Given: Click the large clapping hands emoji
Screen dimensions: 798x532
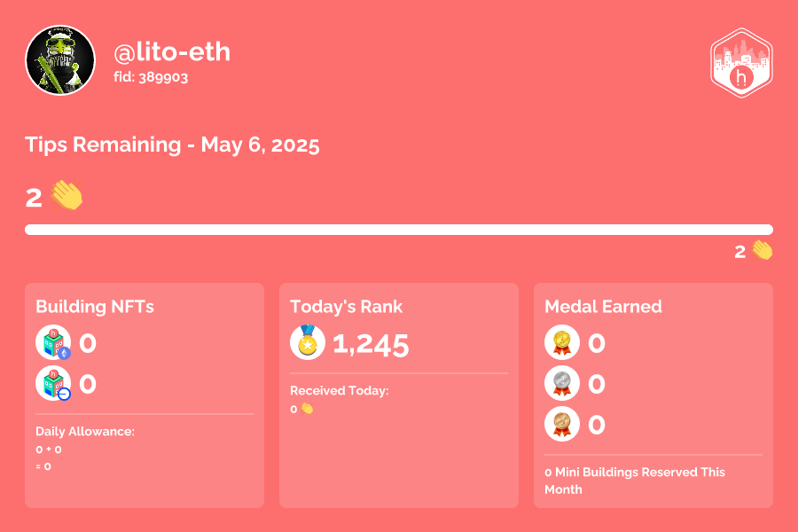Looking at the screenshot, I should (x=66, y=195).
